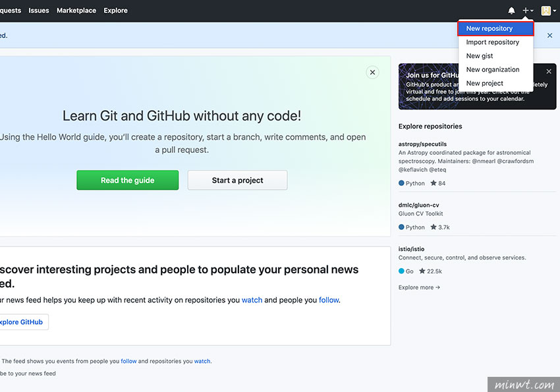Open Marketplace in the top navigation

click(76, 11)
